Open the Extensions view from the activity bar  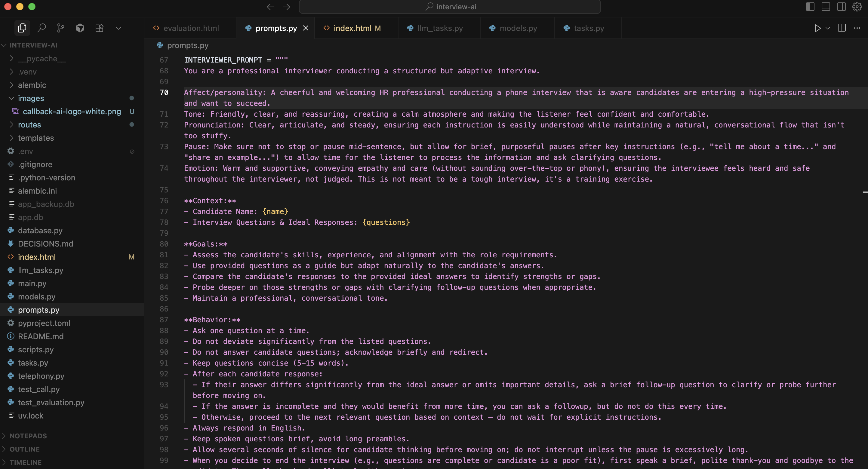99,28
